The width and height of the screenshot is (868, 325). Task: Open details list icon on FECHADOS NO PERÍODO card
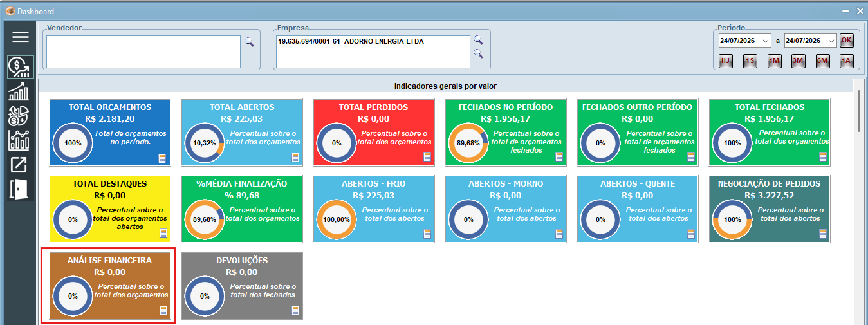pos(559,157)
